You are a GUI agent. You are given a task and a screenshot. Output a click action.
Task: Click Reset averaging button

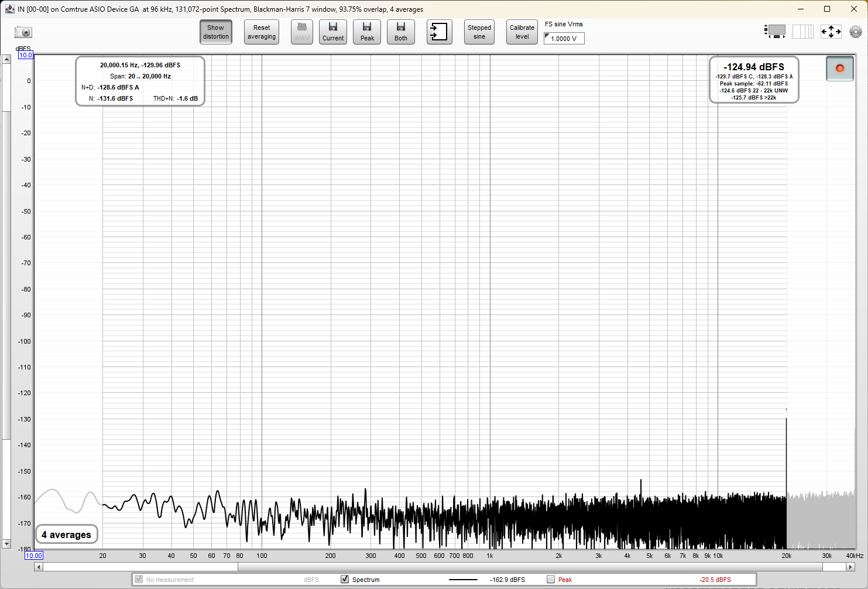pos(262,32)
